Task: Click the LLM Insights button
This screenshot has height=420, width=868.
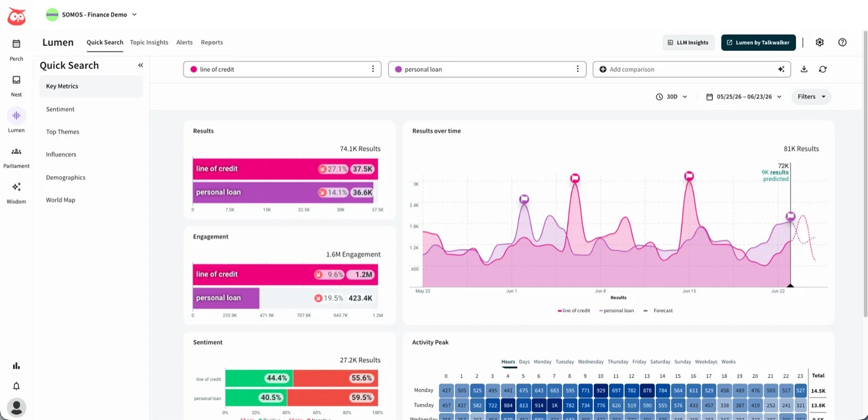Action: 688,42
